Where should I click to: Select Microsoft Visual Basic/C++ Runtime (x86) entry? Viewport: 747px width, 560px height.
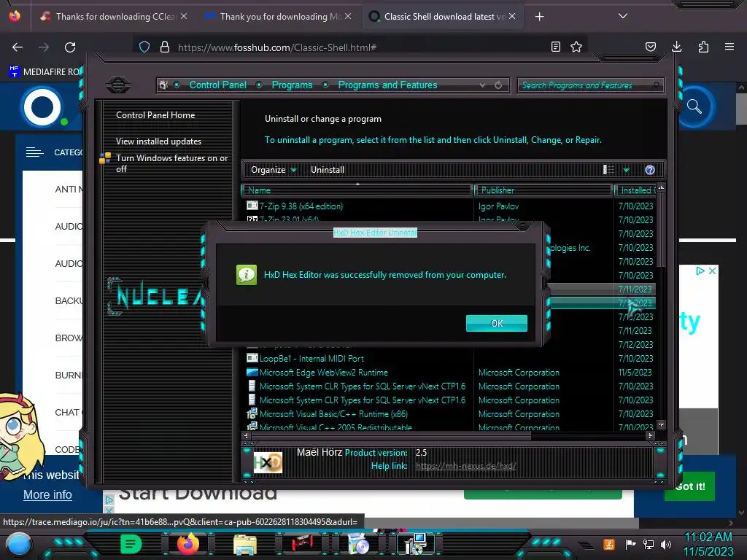point(333,414)
